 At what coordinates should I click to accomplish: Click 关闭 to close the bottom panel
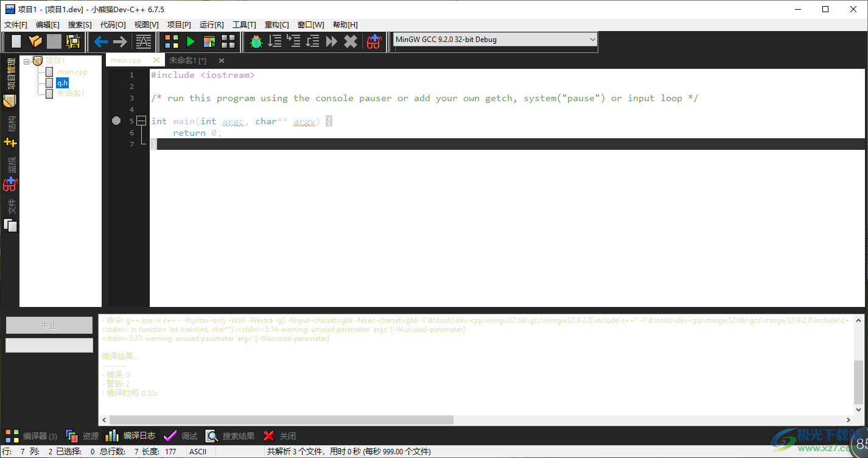coord(279,436)
